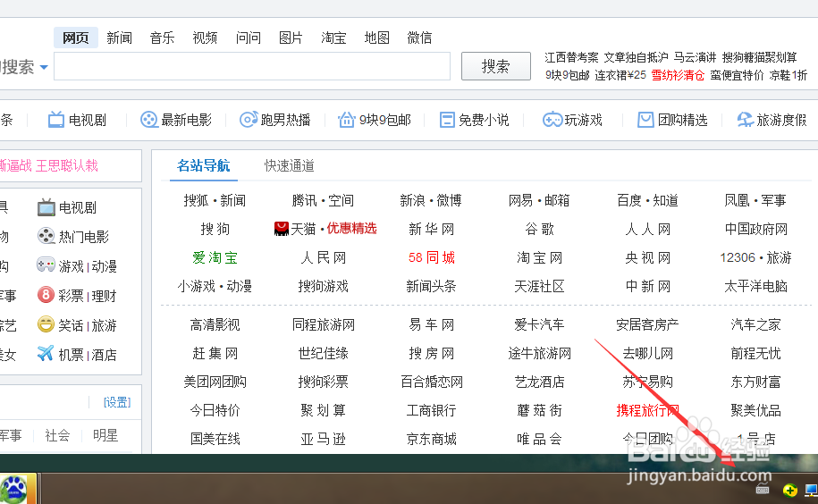The width and height of the screenshot is (818, 504).
Task: Open the 聚美优品 link
Action: (x=755, y=410)
